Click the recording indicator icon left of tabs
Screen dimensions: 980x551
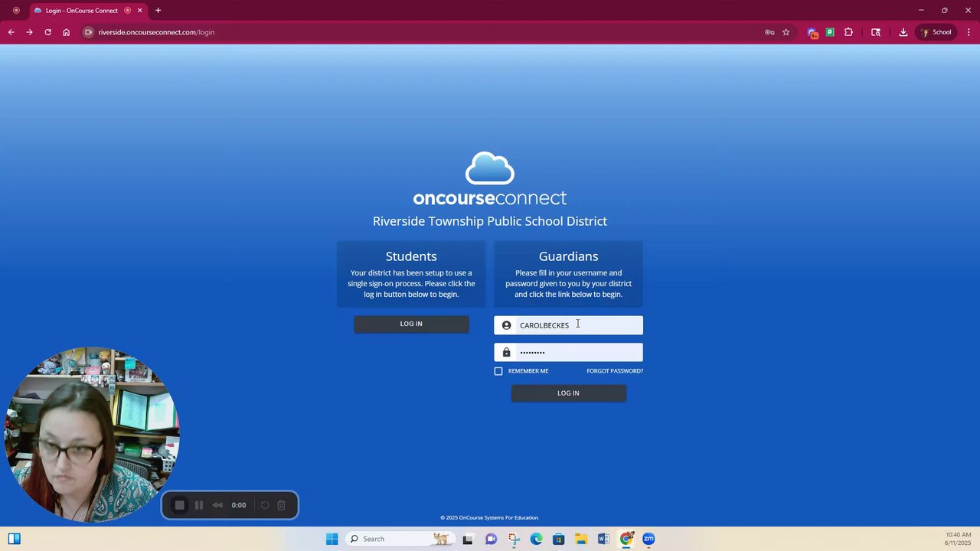16,11
